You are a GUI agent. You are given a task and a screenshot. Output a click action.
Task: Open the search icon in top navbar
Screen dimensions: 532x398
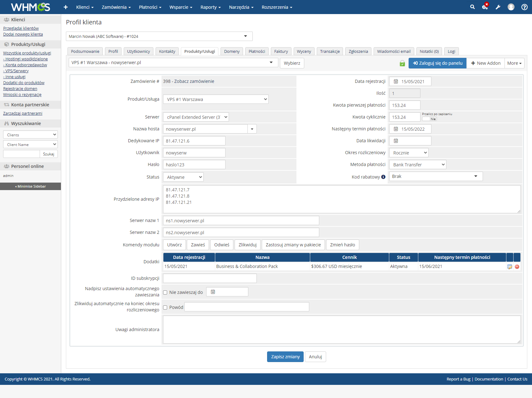tap(472, 7)
